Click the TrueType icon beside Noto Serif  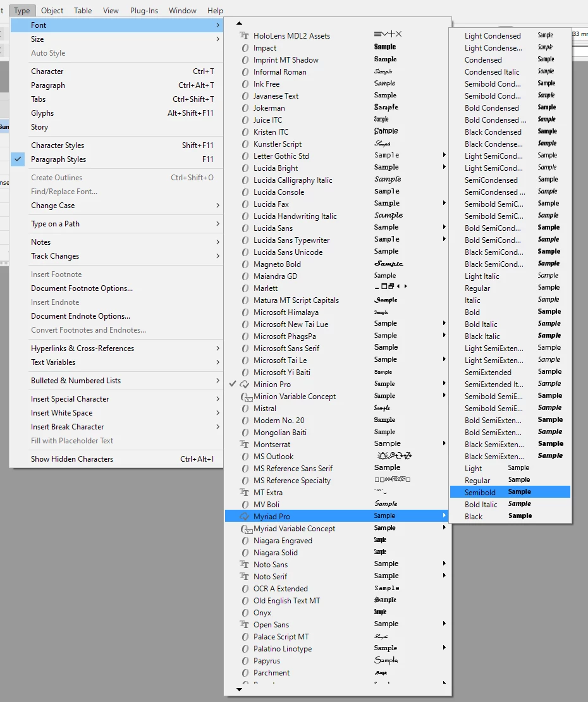pos(244,576)
